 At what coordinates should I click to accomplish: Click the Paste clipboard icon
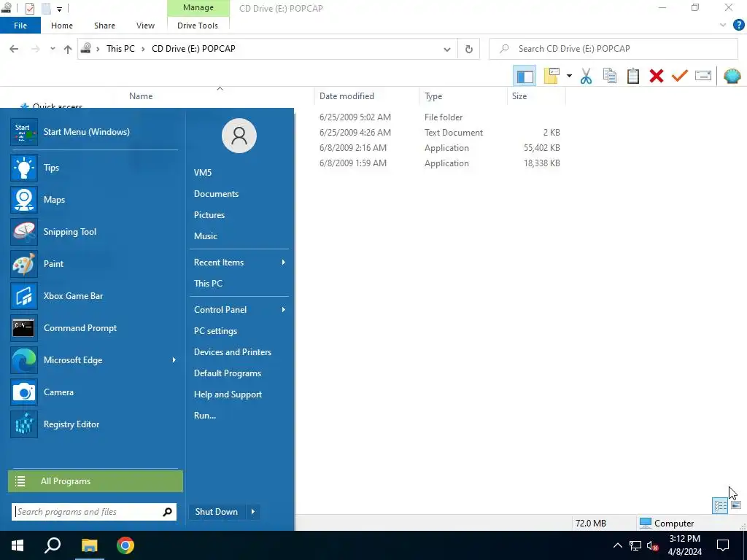(633, 76)
